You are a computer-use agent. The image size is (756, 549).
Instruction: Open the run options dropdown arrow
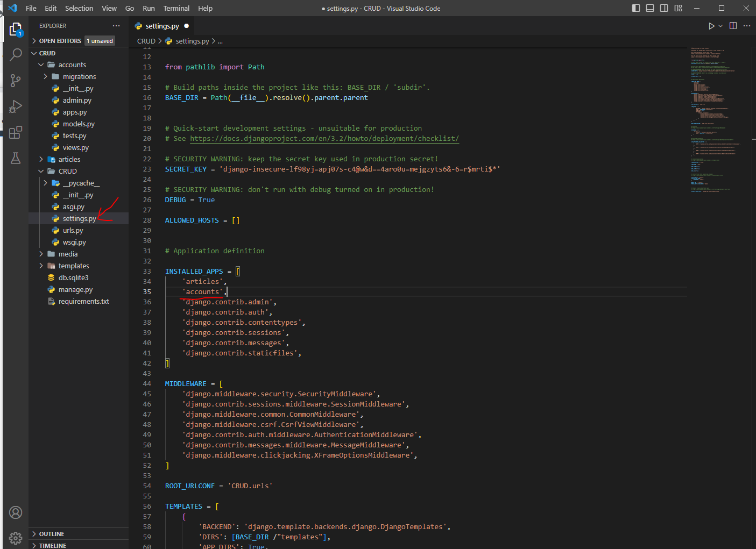[720, 26]
